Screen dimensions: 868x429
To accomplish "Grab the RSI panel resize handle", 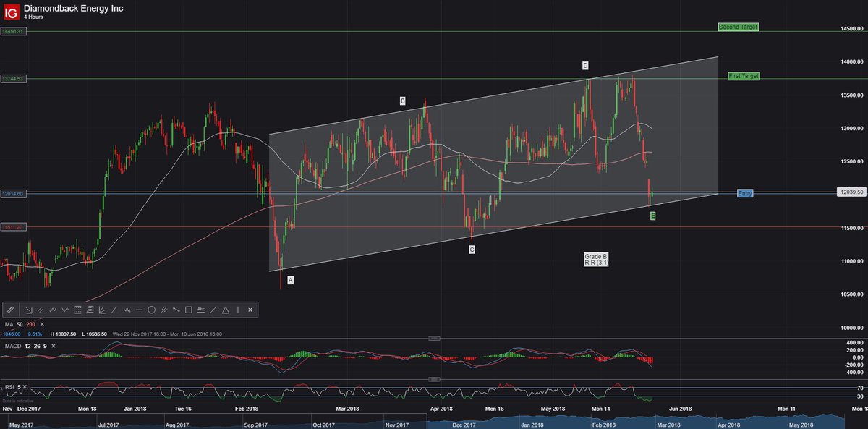I will tap(434, 380).
